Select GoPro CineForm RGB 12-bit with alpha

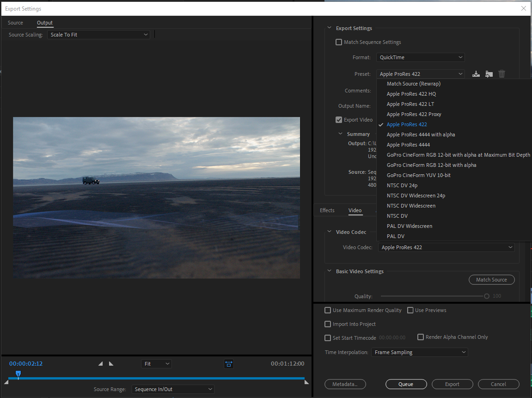(x=454, y=165)
